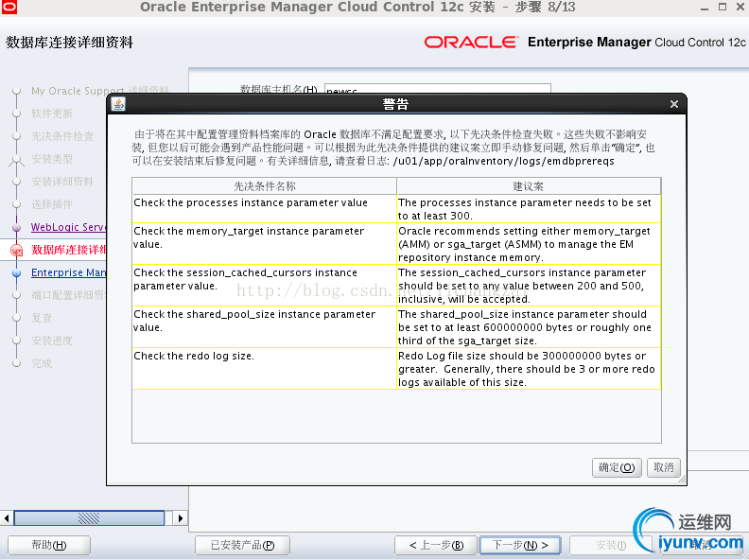Image resolution: width=749 pixels, height=560 pixels.
Task: Click the 数据库主机名 input field
Action: click(x=437, y=89)
